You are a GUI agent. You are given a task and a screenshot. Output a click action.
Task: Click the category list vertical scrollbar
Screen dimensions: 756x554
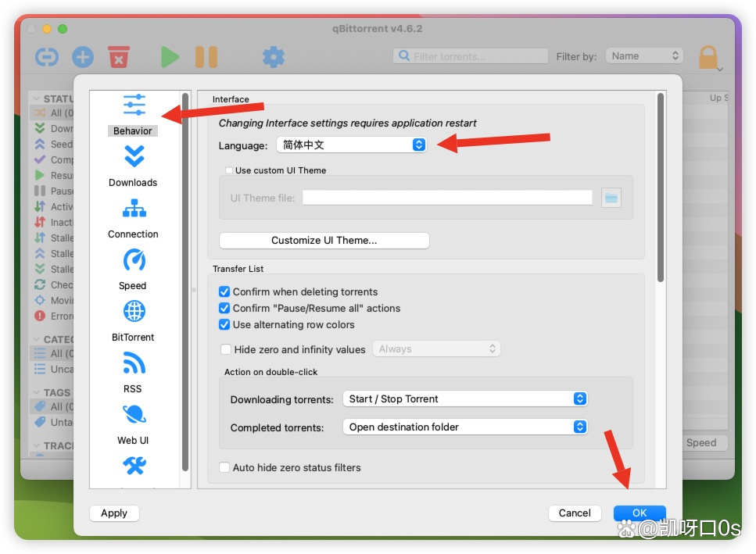[x=185, y=282]
